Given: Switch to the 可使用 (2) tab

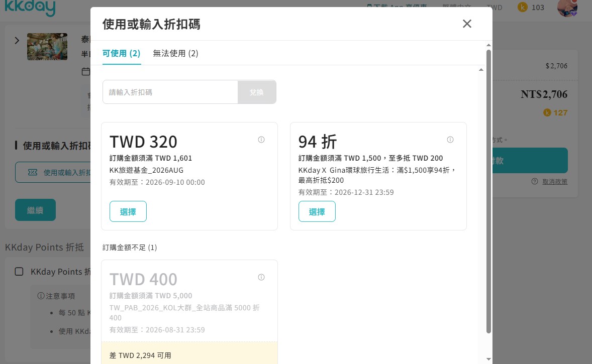Looking at the screenshot, I should [x=121, y=54].
